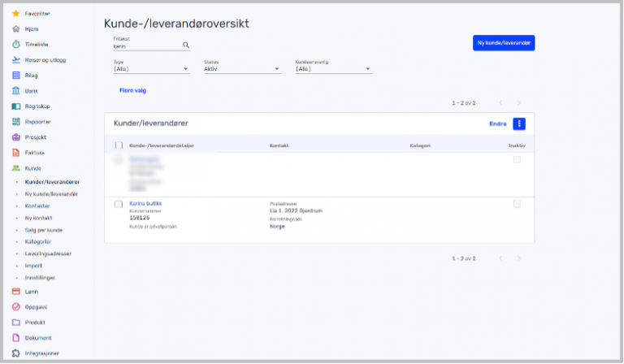The height and width of the screenshot is (364, 624).
Task: Open the Prosjekt briefcase icon
Action: [16, 137]
